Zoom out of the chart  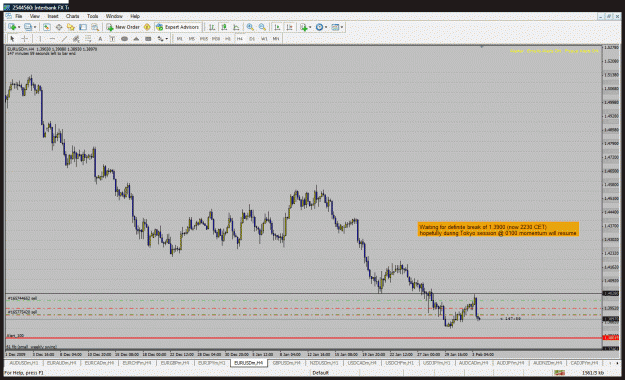(x=262, y=27)
